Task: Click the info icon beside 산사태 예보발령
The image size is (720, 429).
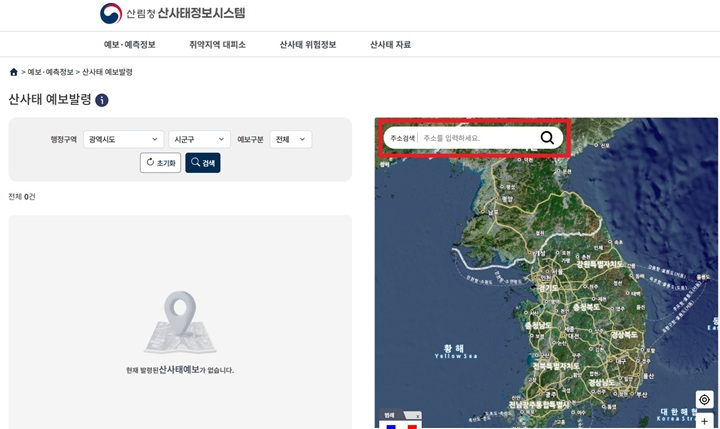Action: point(102,100)
